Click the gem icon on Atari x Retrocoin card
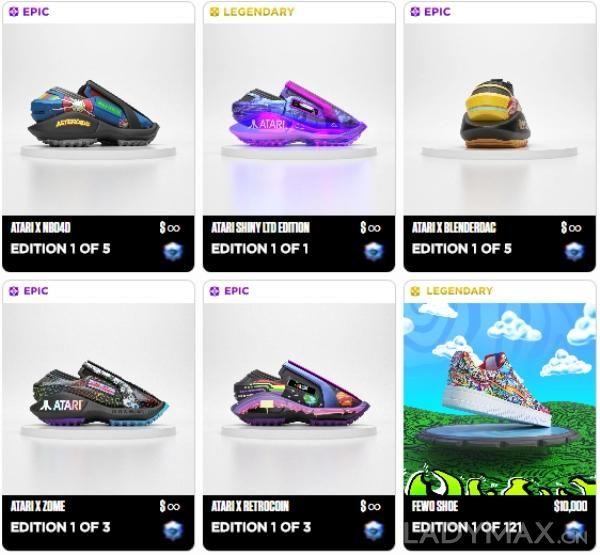The height and width of the screenshot is (555, 600). point(373,531)
